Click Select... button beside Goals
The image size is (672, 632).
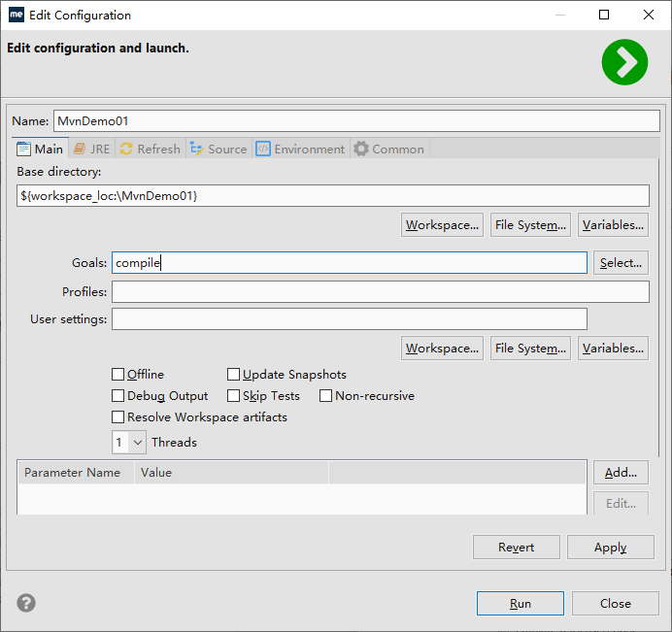click(621, 263)
